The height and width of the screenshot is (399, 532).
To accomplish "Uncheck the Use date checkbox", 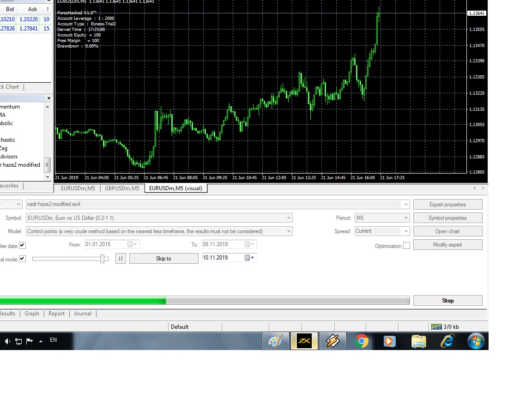I will click(22, 245).
